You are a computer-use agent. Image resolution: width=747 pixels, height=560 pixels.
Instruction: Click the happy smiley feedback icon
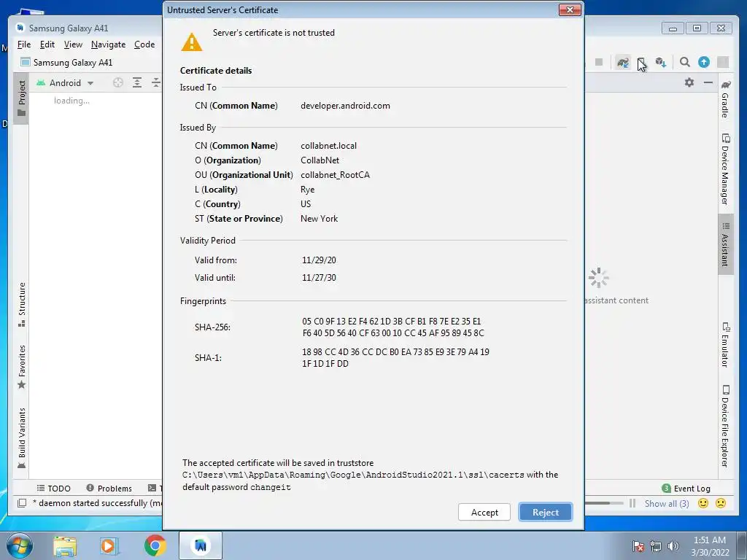point(703,503)
